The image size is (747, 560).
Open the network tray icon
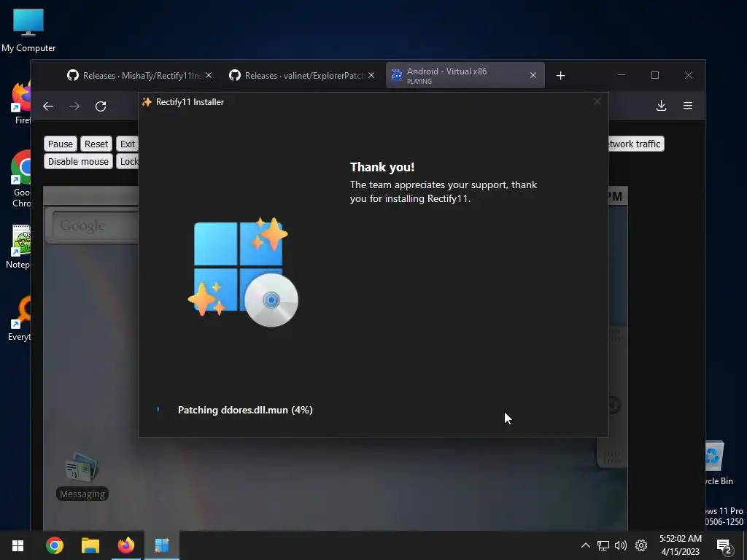(603, 545)
